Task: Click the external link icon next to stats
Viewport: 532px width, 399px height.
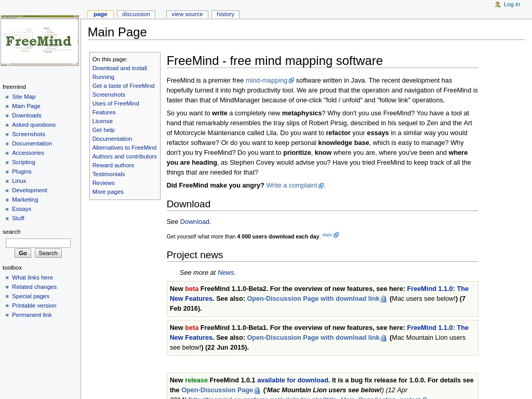Action: tap(336, 235)
